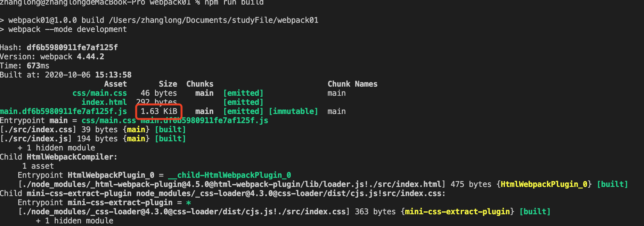Click the Asset column header
The height and width of the screenshot is (226, 644).
pos(116,84)
